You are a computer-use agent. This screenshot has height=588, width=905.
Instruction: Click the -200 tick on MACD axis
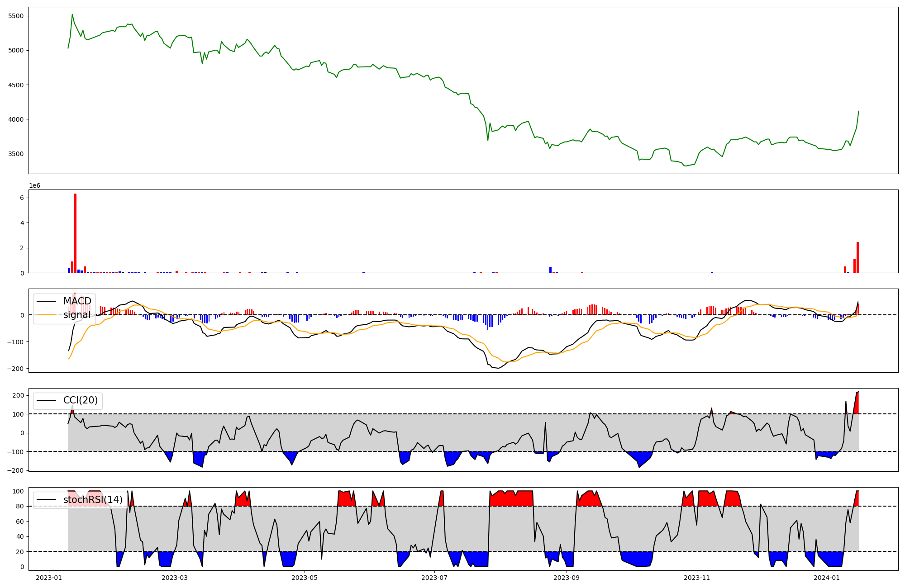pos(16,369)
